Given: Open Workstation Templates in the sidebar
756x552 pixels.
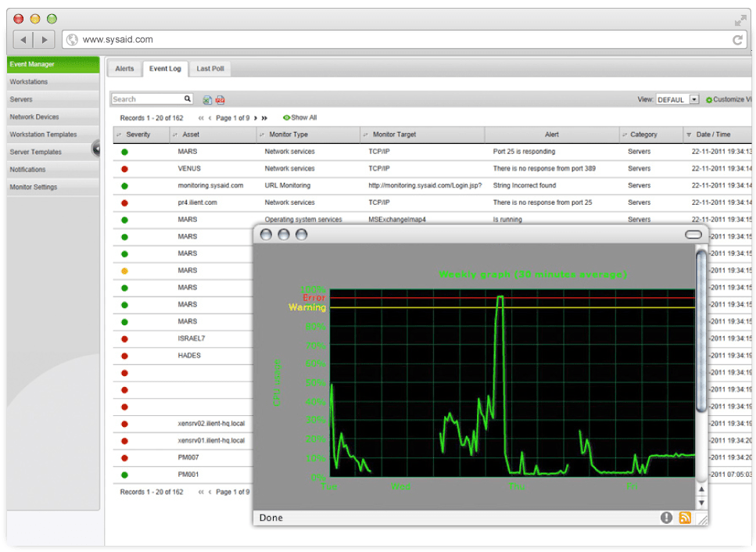Looking at the screenshot, I should coord(53,134).
